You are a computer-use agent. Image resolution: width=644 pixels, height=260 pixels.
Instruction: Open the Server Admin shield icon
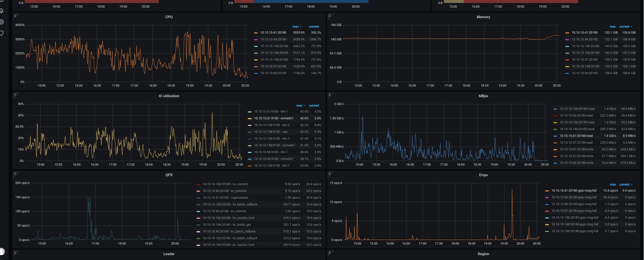2,33
